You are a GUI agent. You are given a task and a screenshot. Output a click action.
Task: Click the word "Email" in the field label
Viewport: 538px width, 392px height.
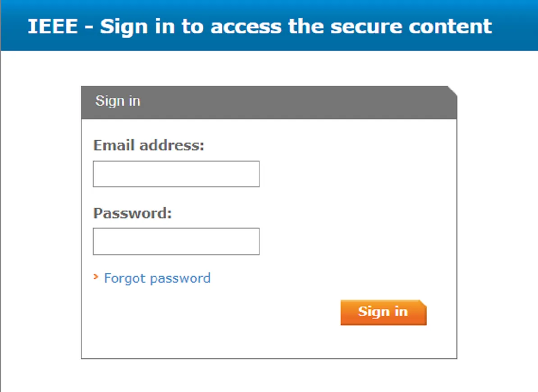(x=114, y=145)
